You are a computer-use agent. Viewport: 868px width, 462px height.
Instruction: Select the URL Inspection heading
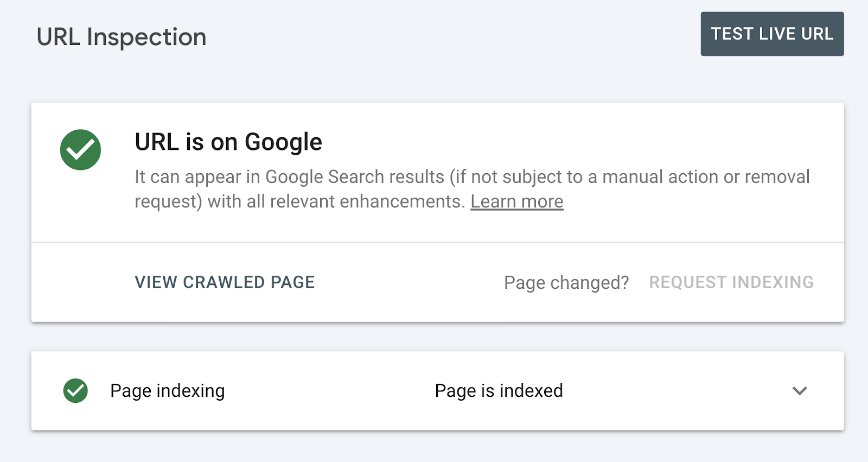pos(121,36)
